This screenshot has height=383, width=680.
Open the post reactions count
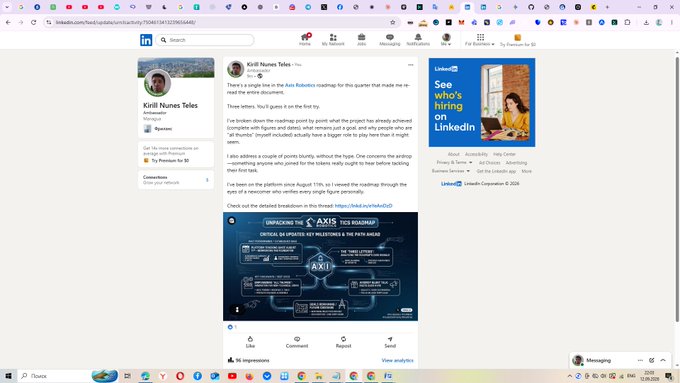232,327
